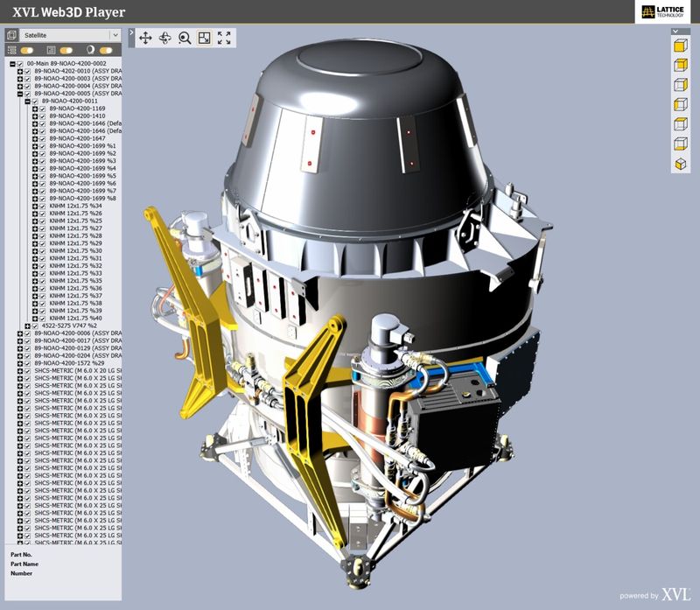Uncheck visibility of 89-NOAO-4200-1169
This screenshot has height=610, width=700.
pyautogui.click(x=42, y=108)
